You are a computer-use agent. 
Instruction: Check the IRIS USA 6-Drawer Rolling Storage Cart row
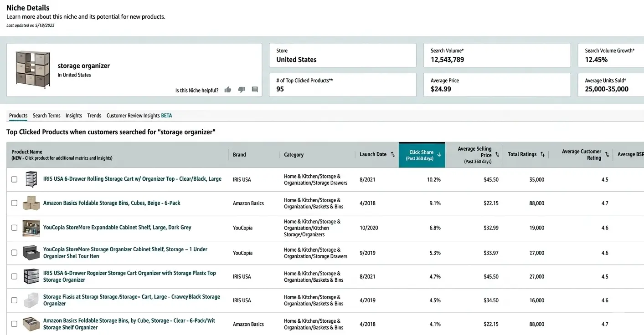(x=14, y=179)
